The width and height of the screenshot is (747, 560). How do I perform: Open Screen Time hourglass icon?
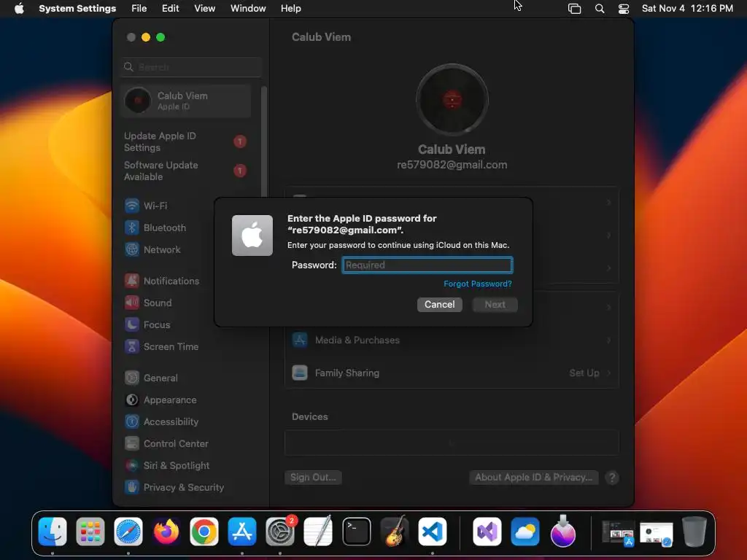pyautogui.click(x=132, y=346)
